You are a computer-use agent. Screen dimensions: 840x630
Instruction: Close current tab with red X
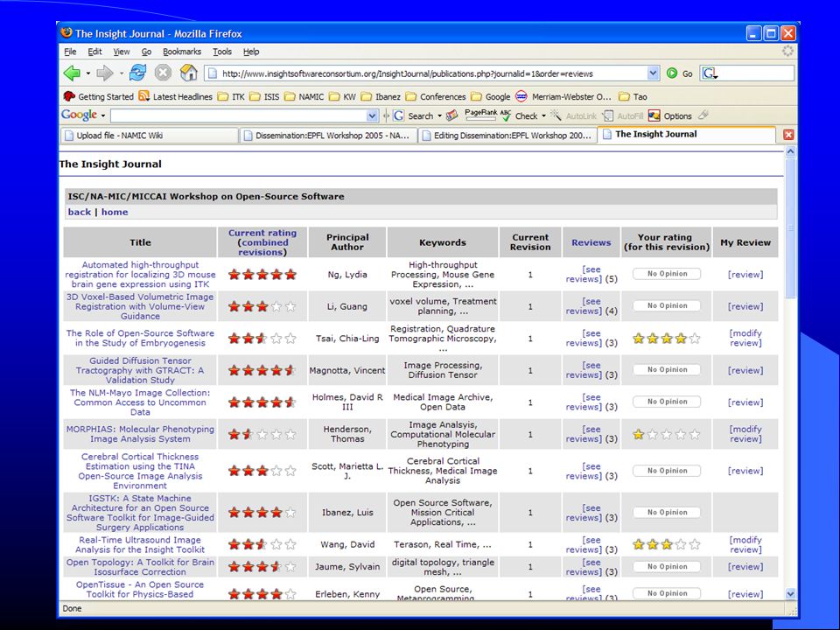pyautogui.click(x=788, y=135)
